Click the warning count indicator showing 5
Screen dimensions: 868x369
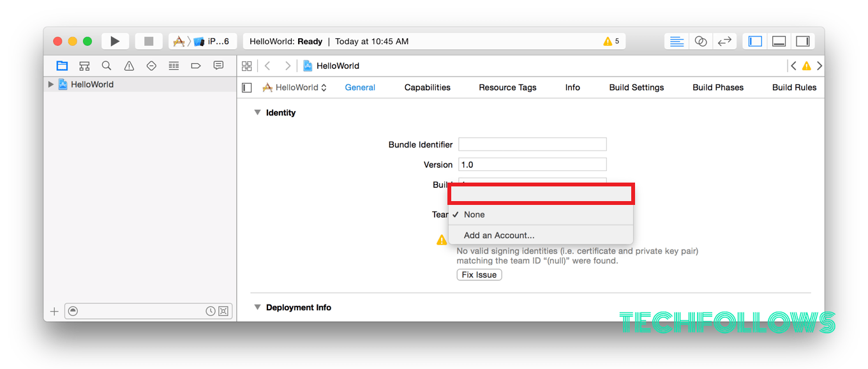click(611, 41)
